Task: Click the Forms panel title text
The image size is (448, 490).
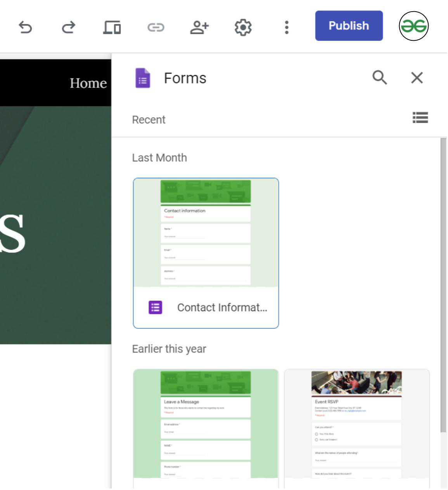Action: [185, 78]
